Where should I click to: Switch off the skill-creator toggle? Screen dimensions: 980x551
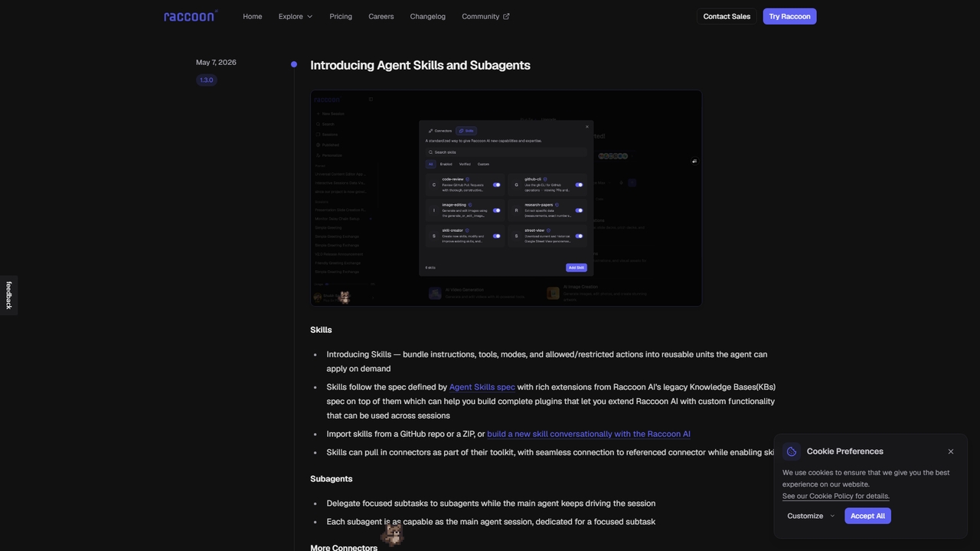pyautogui.click(x=497, y=236)
